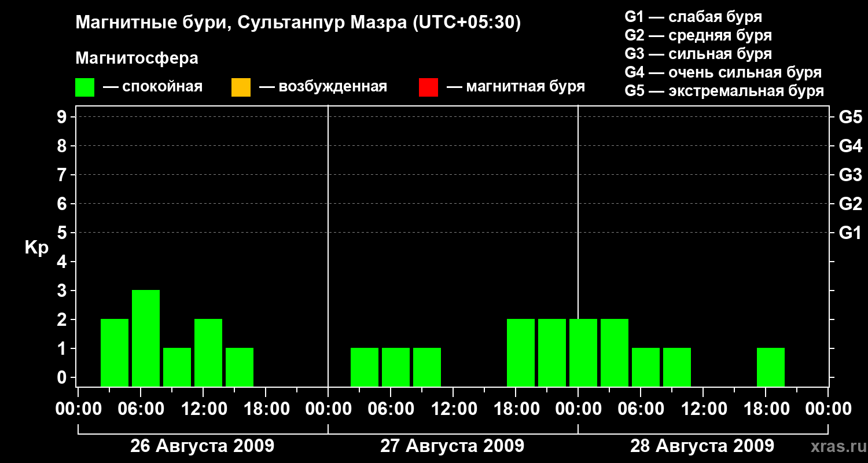Select the '27 Августа 2009' date label
Image resolution: width=868 pixels, height=463 pixels.
(452, 446)
